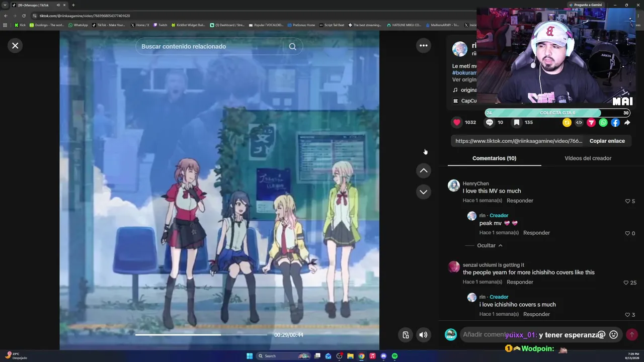Switch to the Comentarios (10) tab
Viewport: 644px width, 362px height.
(494, 158)
